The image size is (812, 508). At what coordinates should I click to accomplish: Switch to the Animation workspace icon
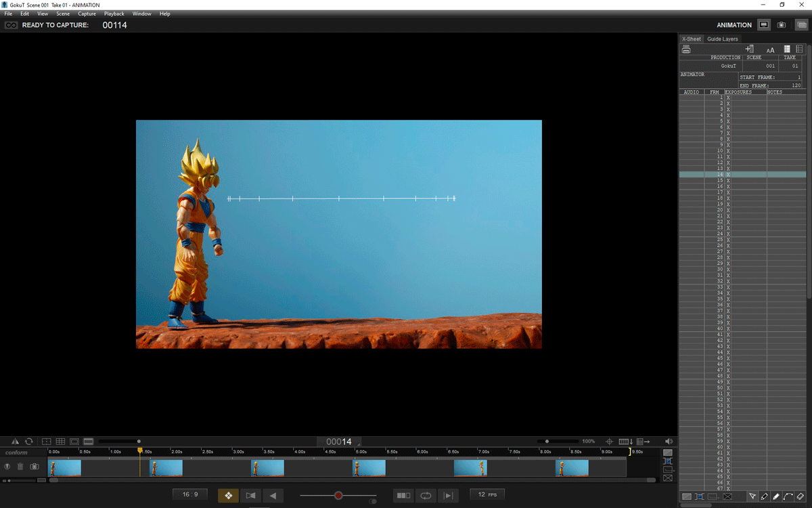pyautogui.click(x=764, y=24)
